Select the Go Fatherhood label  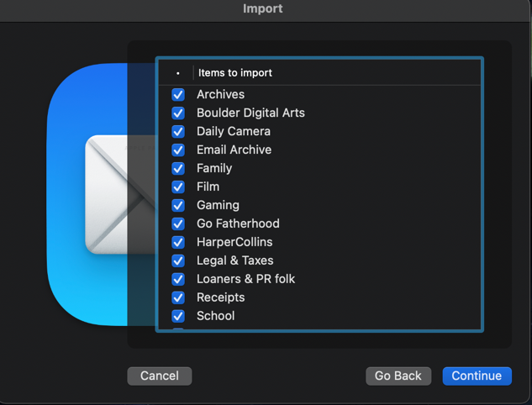tap(238, 224)
